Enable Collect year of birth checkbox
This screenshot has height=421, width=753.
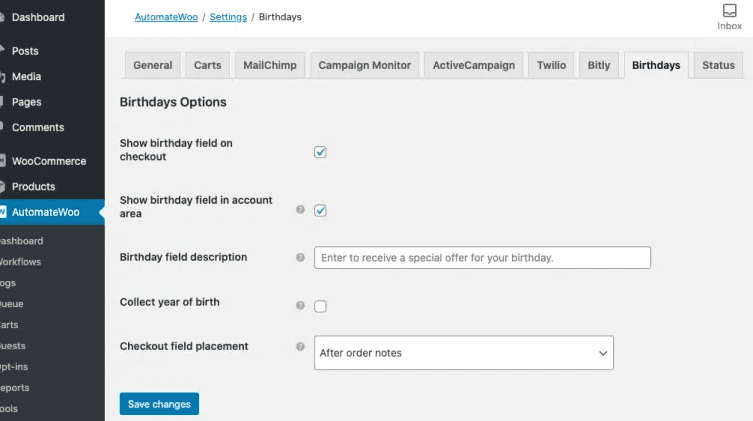[321, 306]
